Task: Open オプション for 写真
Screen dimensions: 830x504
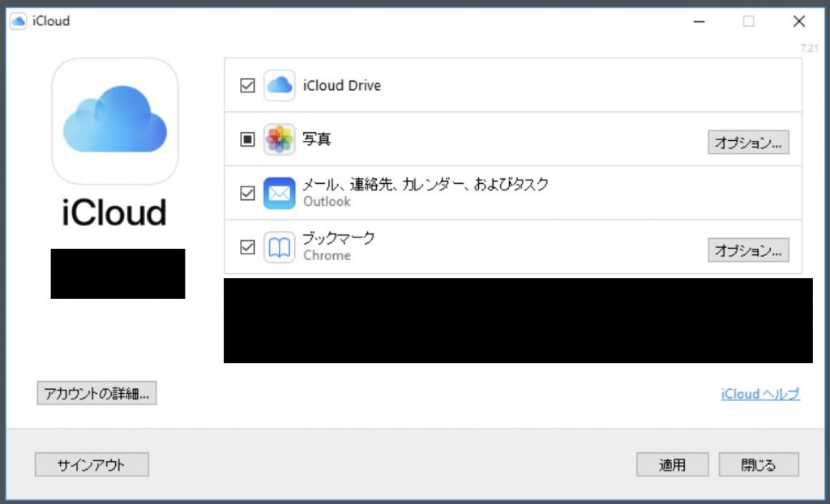Action: tap(748, 143)
